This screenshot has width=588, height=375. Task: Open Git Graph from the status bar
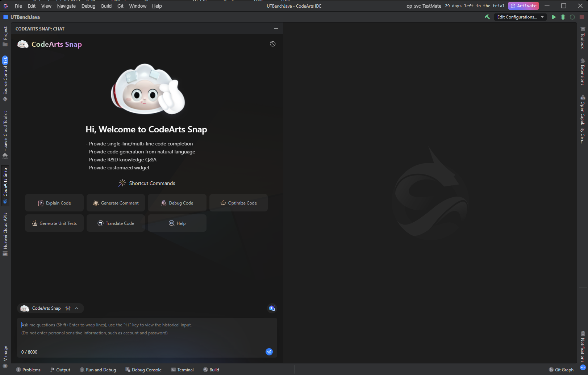tap(561, 370)
